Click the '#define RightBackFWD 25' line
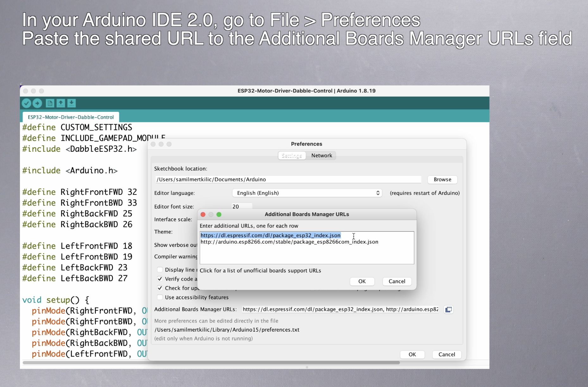The height and width of the screenshot is (387, 588). 77,213
